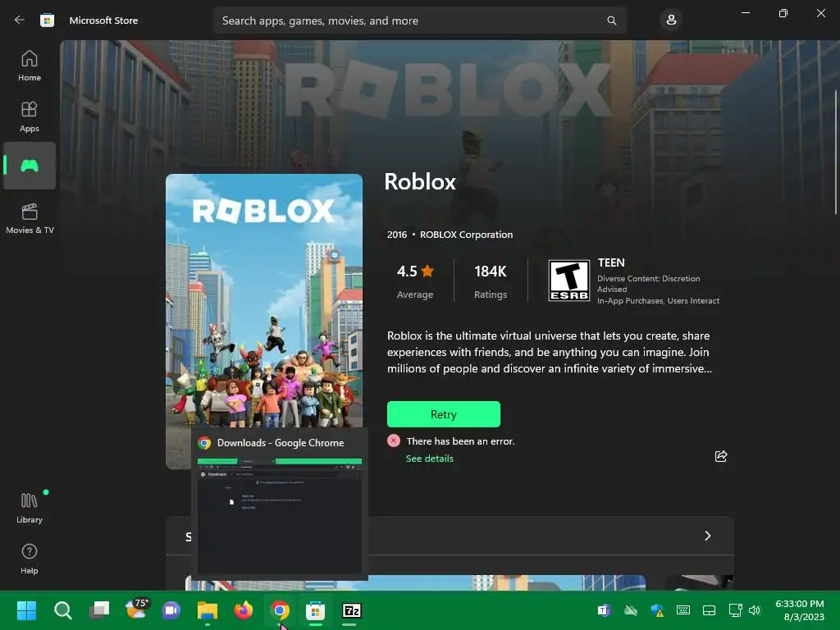Viewport: 840px width, 630px height.
Task: Open the Library section
Action: (30, 509)
